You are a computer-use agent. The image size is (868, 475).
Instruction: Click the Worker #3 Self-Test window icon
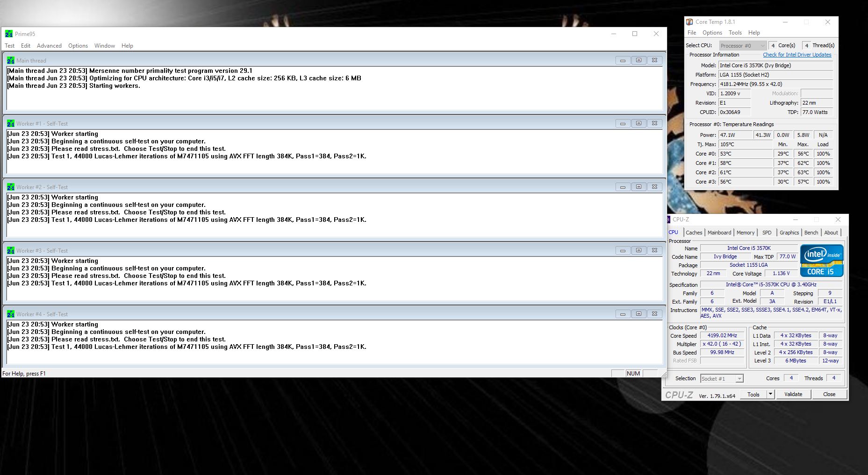pos(11,250)
